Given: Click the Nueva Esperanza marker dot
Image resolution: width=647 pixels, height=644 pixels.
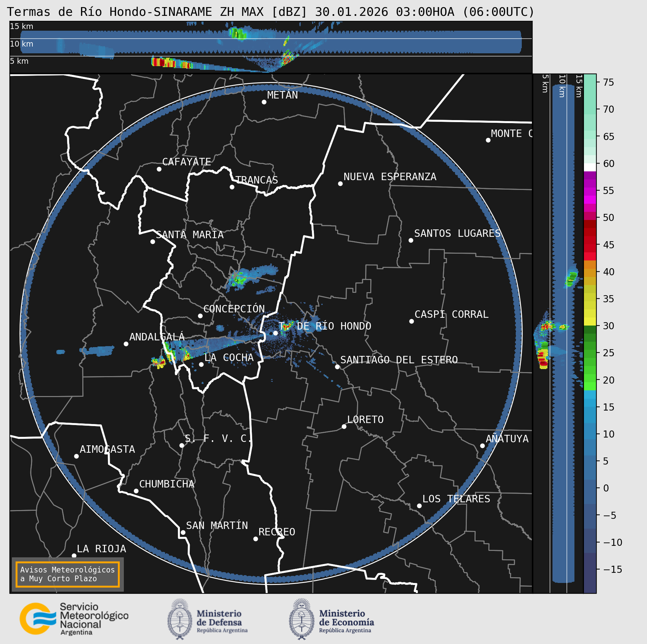Looking at the screenshot, I should pos(340,184).
